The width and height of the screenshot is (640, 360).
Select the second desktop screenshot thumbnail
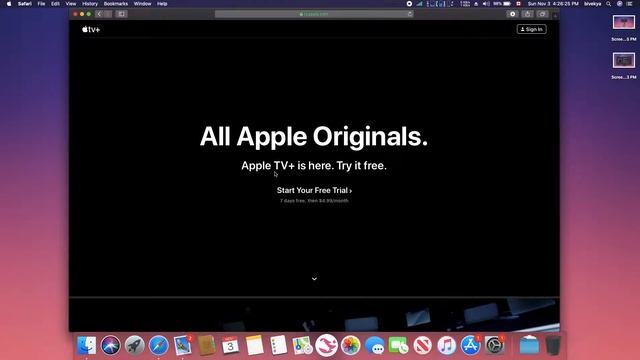(624, 60)
